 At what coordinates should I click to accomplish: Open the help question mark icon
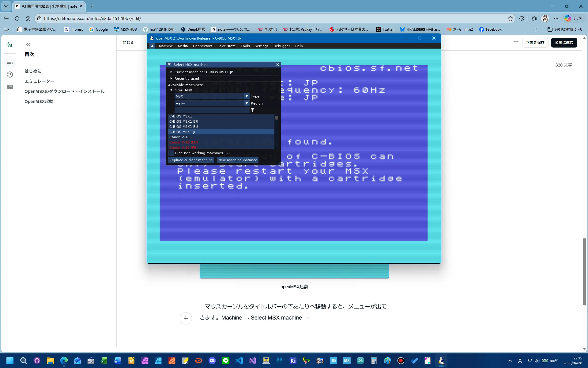[x=10, y=75]
